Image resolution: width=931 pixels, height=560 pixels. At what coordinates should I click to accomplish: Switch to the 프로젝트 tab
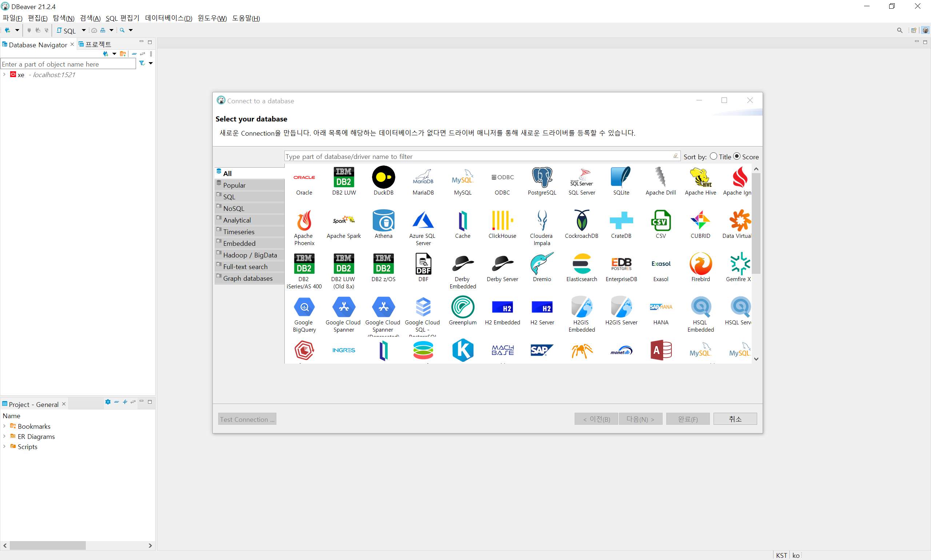(97, 44)
